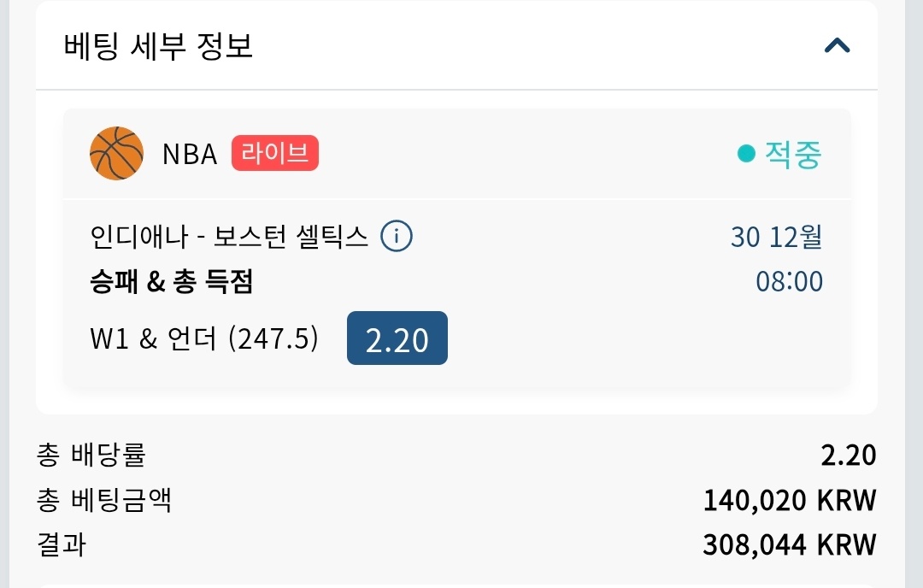Viewport: 923px width, 588px height.
Task: Click the 적중 result status text
Action: click(792, 155)
